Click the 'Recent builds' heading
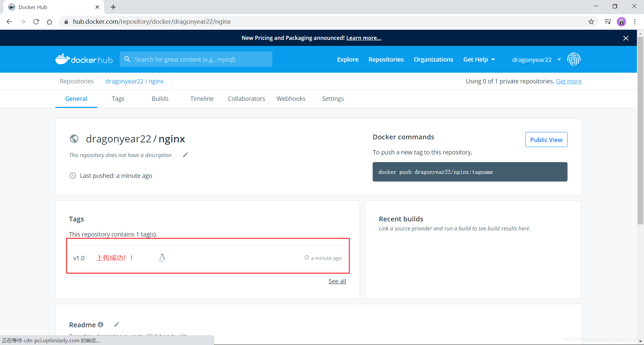 click(401, 219)
